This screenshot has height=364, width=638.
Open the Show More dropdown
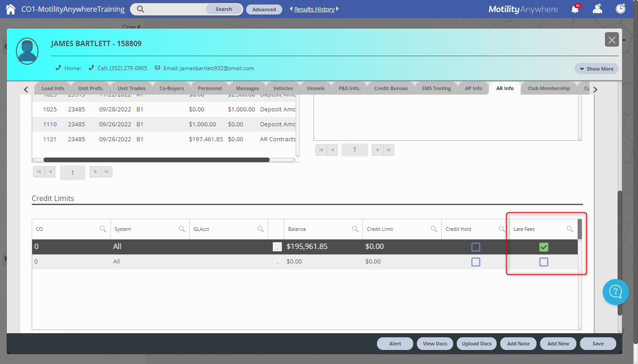click(596, 68)
